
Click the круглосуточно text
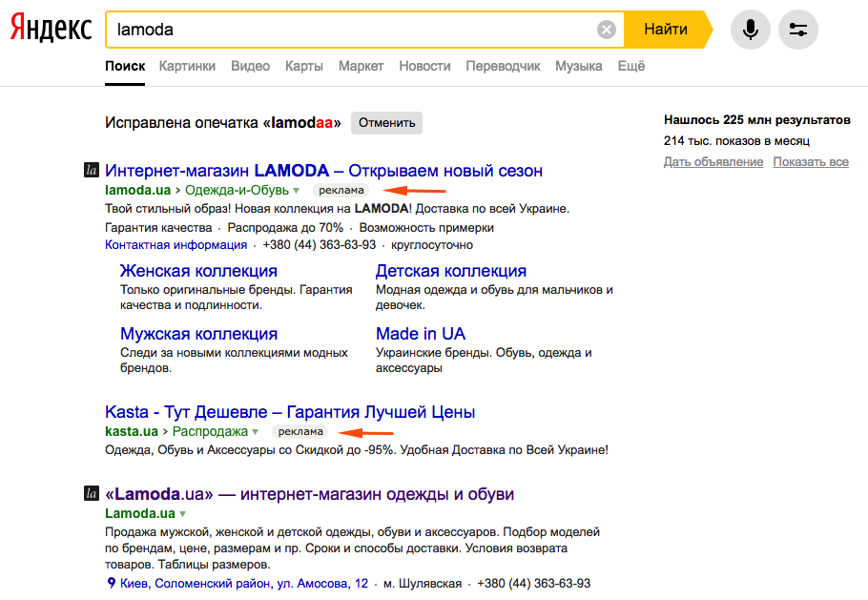pyautogui.click(x=432, y=244)
